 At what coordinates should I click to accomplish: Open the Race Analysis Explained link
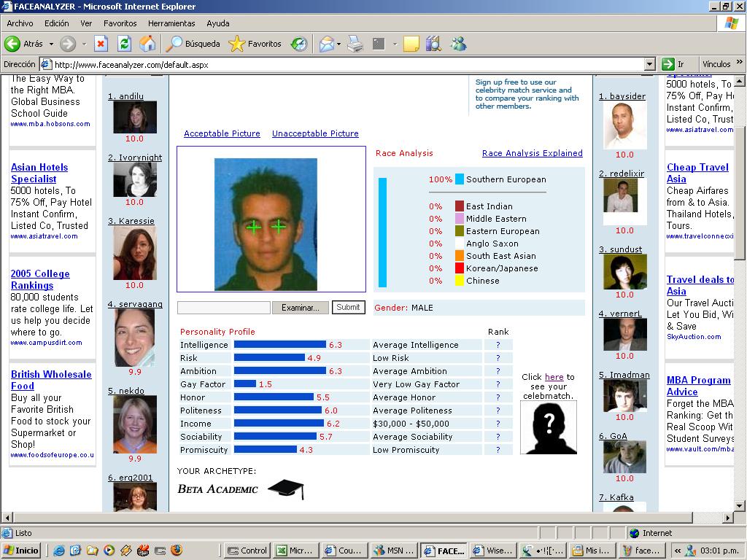pos(532,153)
